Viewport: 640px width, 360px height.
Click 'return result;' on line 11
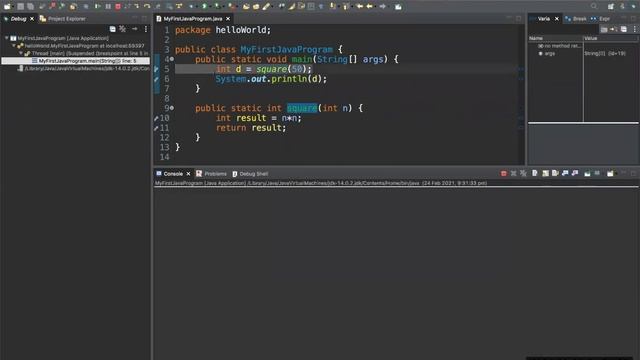pyautogui.click(x=251, y=128)
